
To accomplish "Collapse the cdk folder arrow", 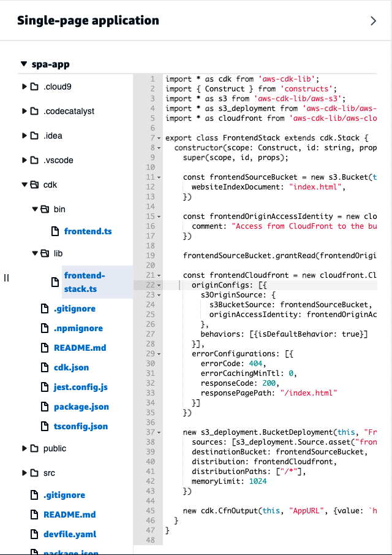I will click(x=24, y=185).
